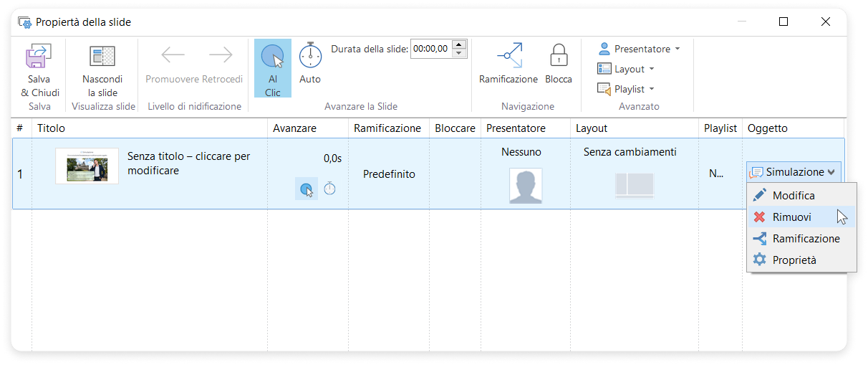This screenshot has width=868, height=365.
Task: Click the slide 1 thumbnail image
Action: [87, 166]
